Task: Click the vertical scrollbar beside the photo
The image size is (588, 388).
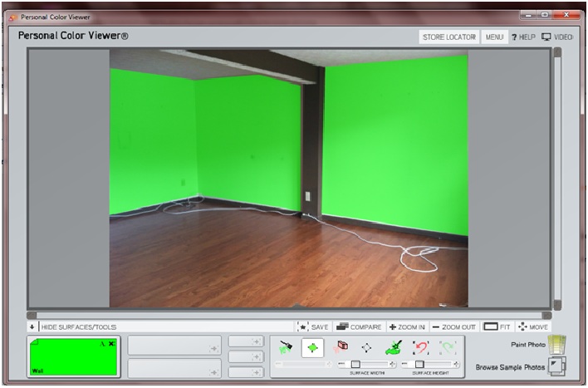Action: point(557,179)
